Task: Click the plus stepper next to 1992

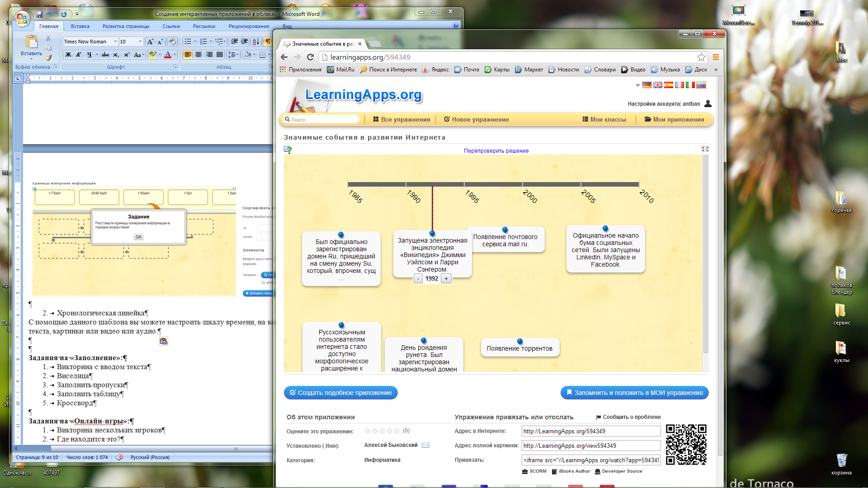Action: tap(446, 278)
